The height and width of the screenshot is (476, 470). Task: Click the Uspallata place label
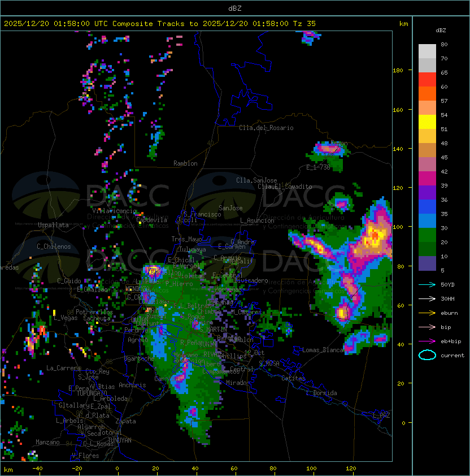53,225
